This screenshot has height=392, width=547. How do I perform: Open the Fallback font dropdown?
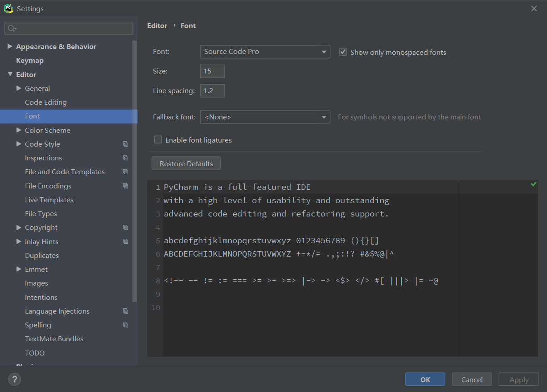click(x=265, y=117)
